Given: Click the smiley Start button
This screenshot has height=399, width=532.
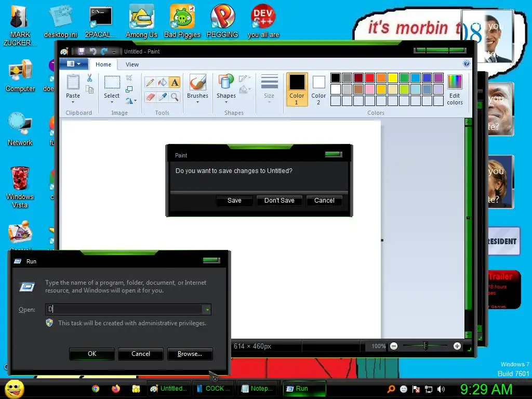Looking at the screenshot, I should 14,389.
